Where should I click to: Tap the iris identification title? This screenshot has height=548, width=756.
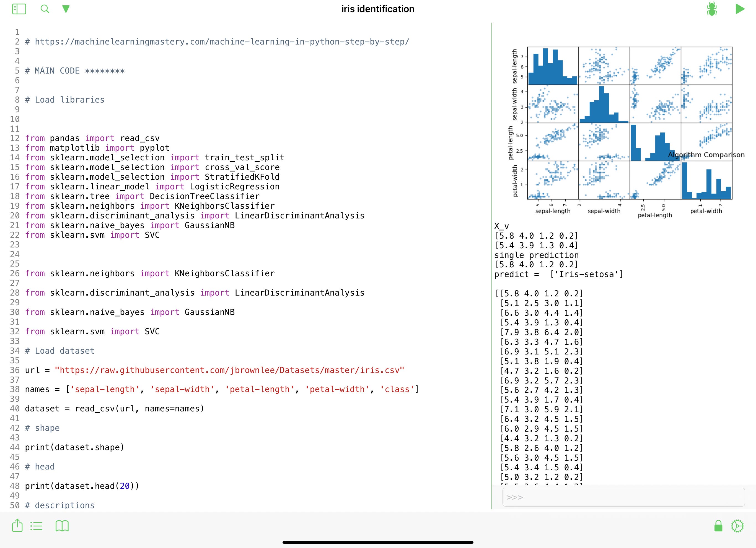pos(378,9)
